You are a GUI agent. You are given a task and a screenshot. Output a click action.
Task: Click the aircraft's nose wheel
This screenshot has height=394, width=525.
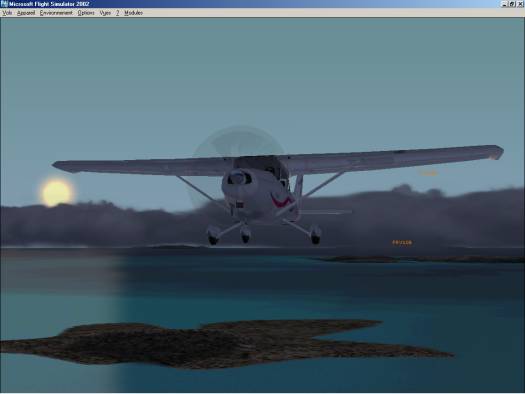click(x=245, y=234)
